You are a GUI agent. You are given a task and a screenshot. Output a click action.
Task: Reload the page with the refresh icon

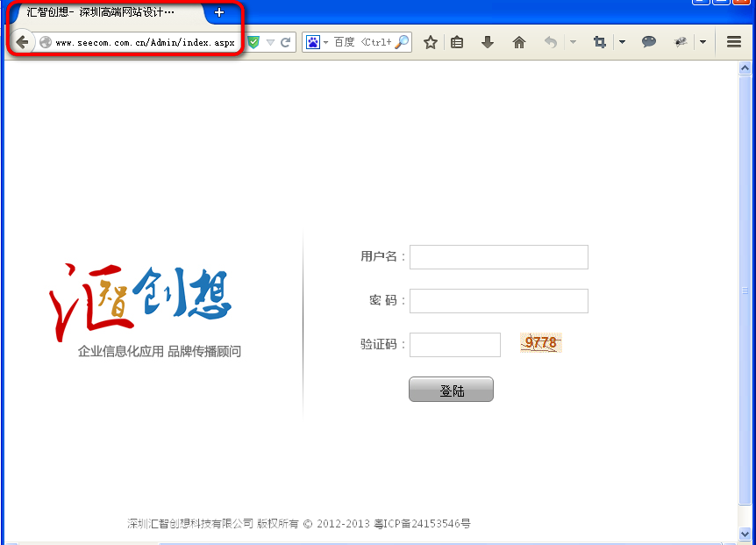point(285,42)
